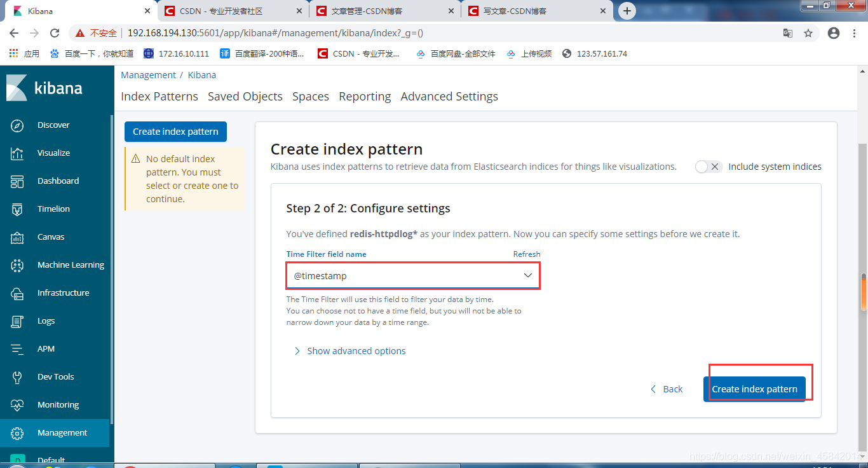Open Machine Learning icon in sidebar
Screen dimensions: 868x468
coord(17,265)
